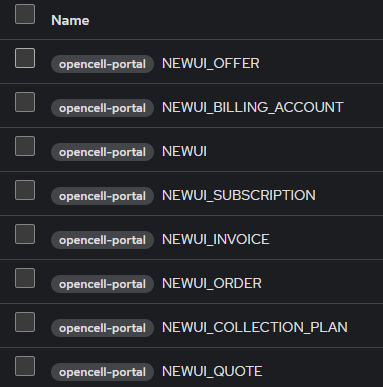This screenshot has width=383, height=387.
Task: Open the NEWUI_COLLECTION_PLAN role
Action: [254, 327]
